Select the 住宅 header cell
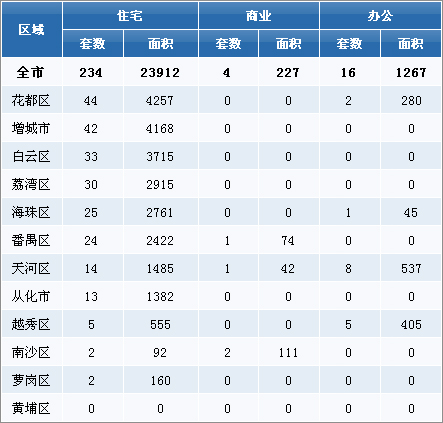The height and width of the screenshot is (423, 443). coord(130,16)
